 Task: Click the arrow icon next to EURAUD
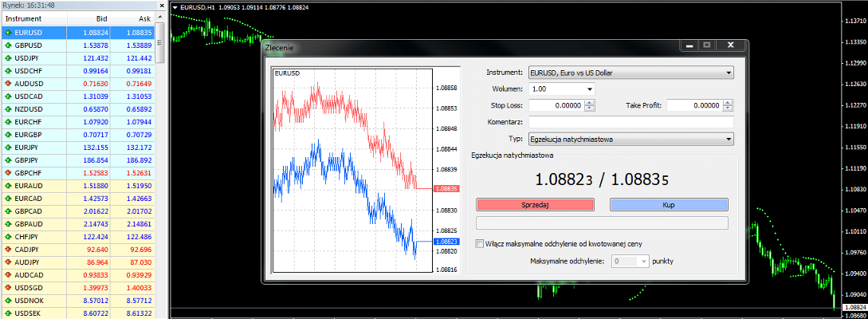[8, 186]
